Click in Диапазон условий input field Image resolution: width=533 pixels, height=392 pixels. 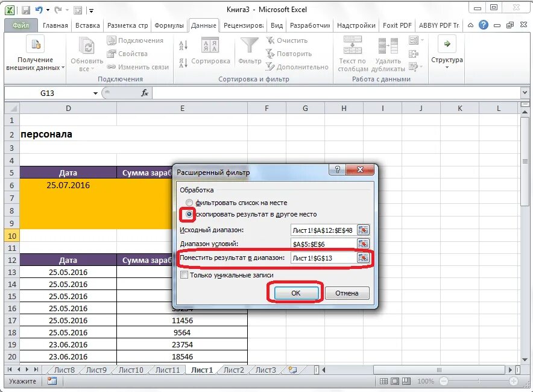[x=323, y=244]
